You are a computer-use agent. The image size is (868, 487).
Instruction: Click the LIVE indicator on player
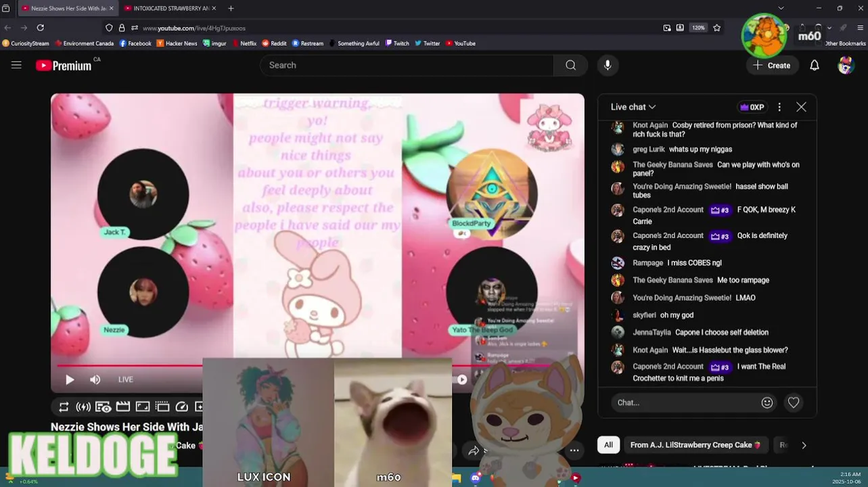(x=126, y=379)
